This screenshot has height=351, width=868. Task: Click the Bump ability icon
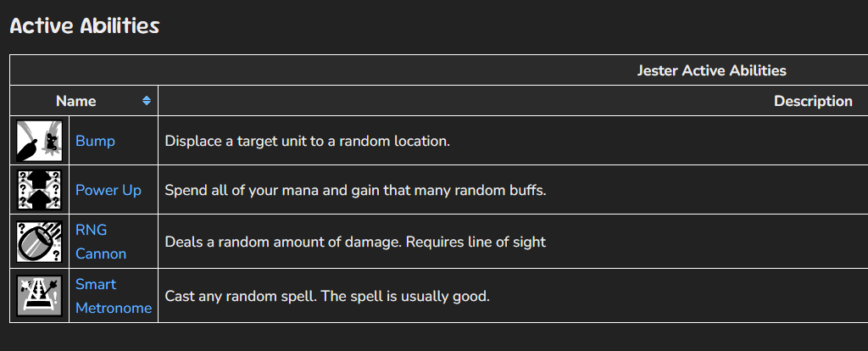[x=39, y=141]
